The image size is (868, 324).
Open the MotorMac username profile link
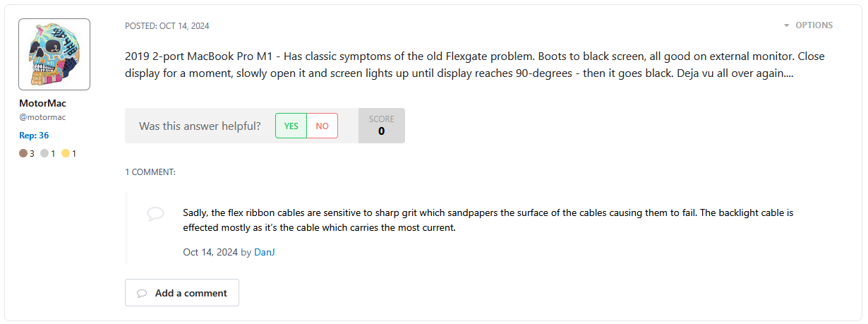[x=42, y=103]
